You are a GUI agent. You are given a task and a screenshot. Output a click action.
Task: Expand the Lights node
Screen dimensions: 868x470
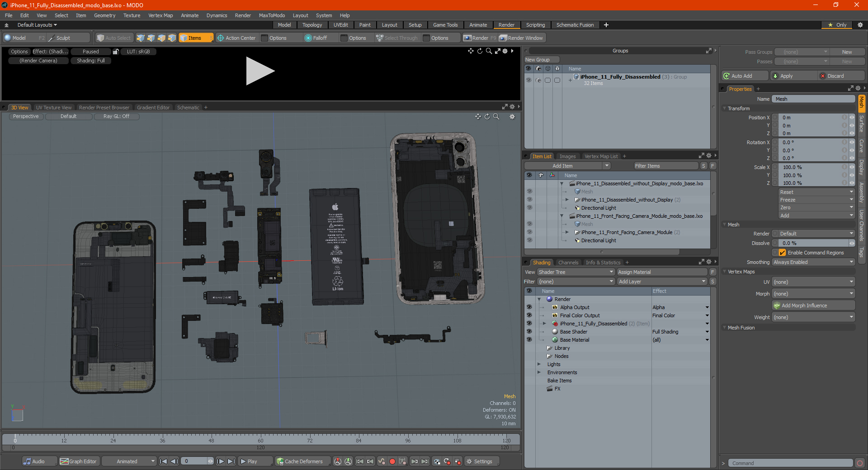tap(539, 364)
